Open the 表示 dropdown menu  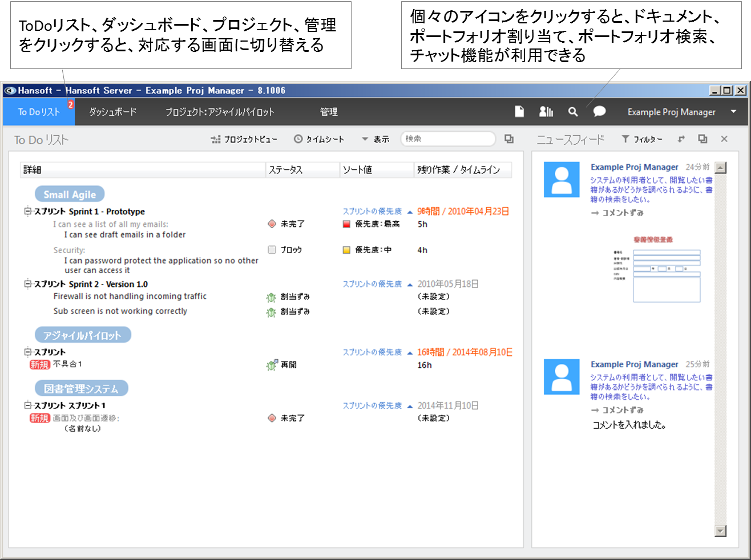point(375,139)
